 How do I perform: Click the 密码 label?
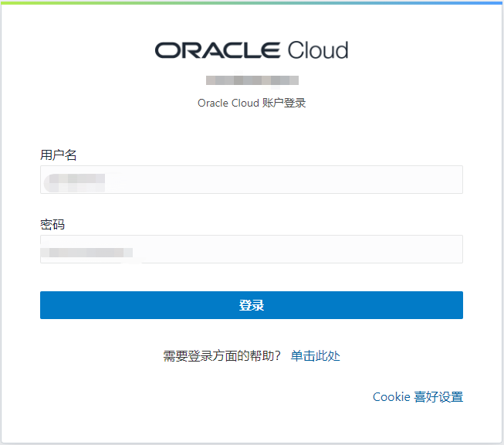pyautogui.click(x=52, y=224)
